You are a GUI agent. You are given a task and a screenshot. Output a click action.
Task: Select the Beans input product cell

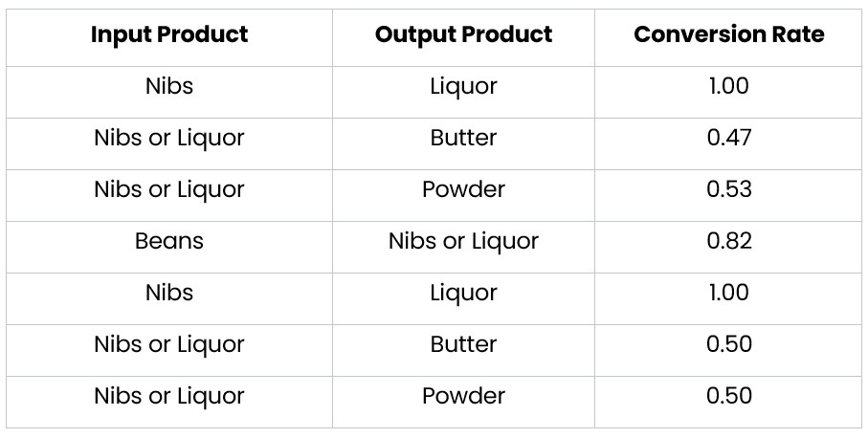[x=169, y=241]
